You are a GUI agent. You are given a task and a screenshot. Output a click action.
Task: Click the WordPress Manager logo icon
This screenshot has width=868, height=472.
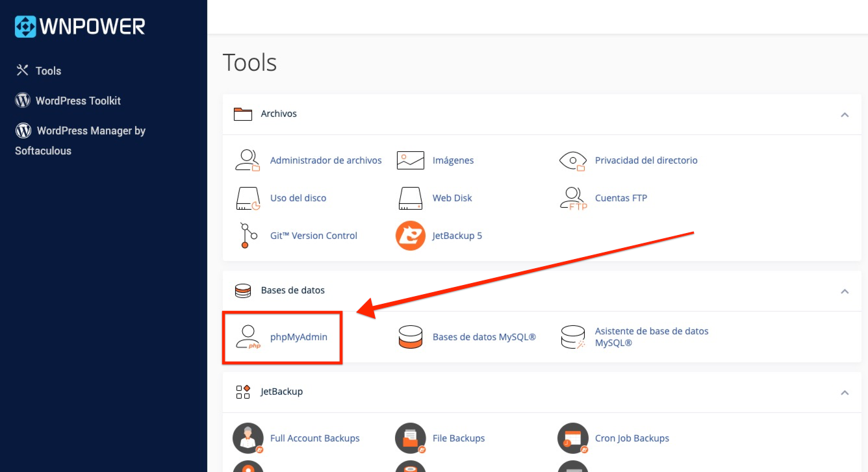point(23,130)
